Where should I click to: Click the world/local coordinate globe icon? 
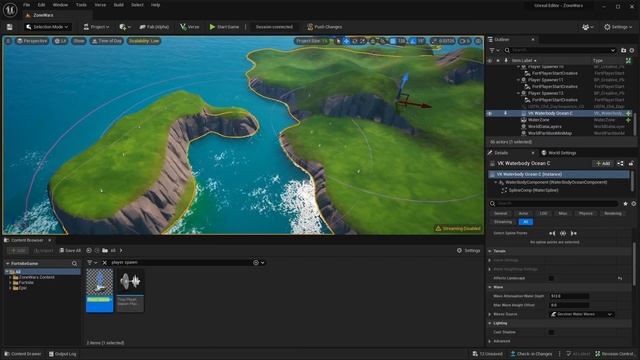[373, 41]
